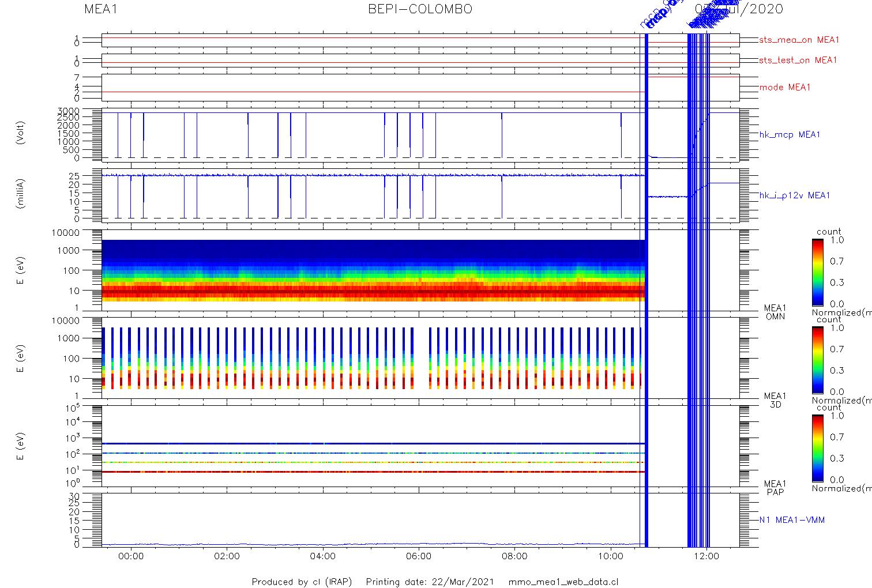Screen dimensions: 872x588
Task: Click the 06:00 time axis tick
Action: tap(419, 556)
